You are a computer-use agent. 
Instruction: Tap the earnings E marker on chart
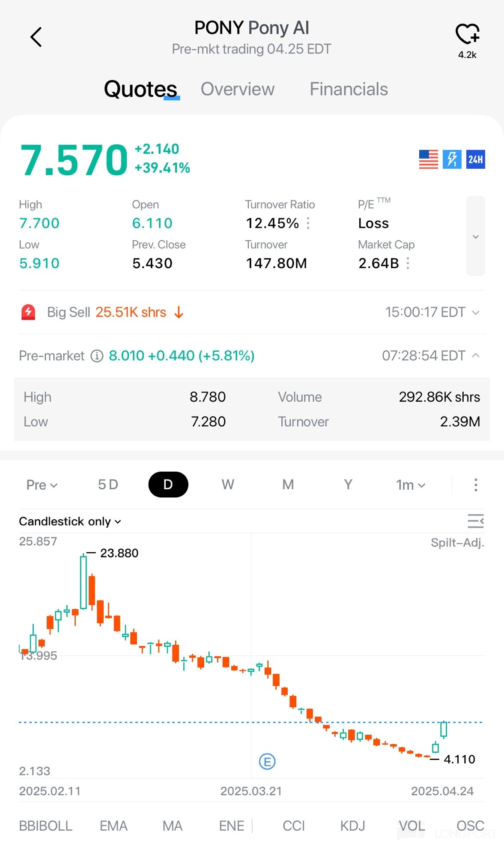(267, 762)
